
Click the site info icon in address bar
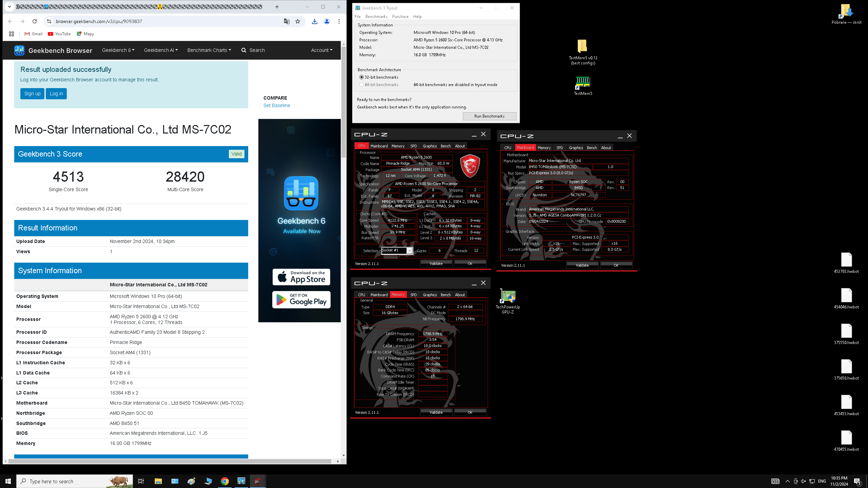pyautogui.click(x=49, y=21)
